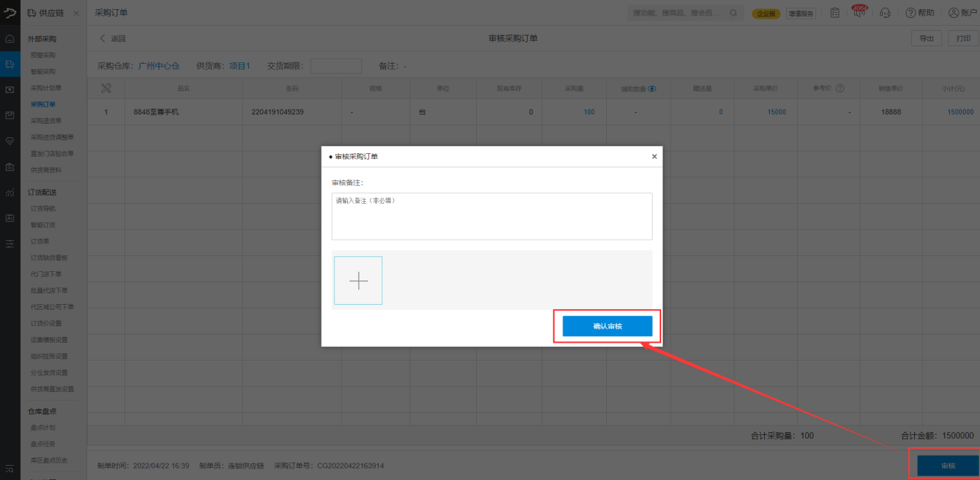Screen dimensions: 980x480
Task: Click the 企业版 badge
Action: tap(766, 14)
